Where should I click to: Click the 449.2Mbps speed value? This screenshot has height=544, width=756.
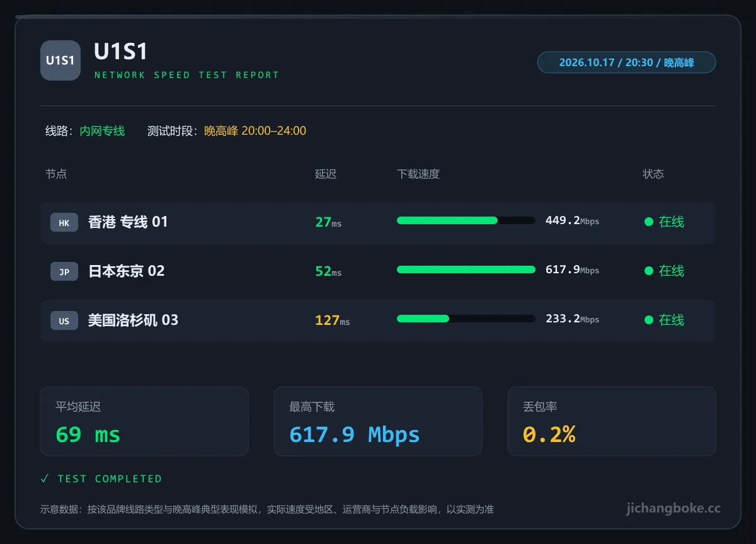[x=572, y=220]
